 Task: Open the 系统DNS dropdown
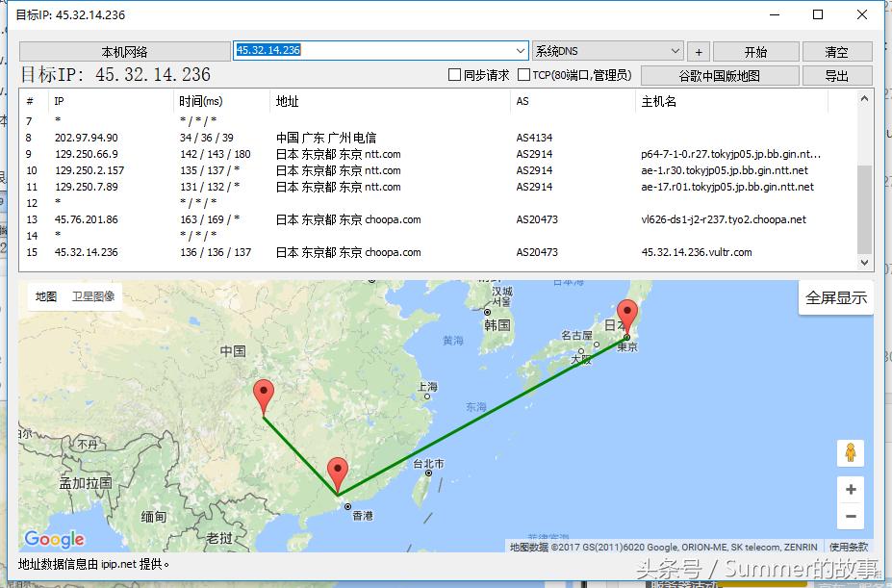click(x=673, y=50)
